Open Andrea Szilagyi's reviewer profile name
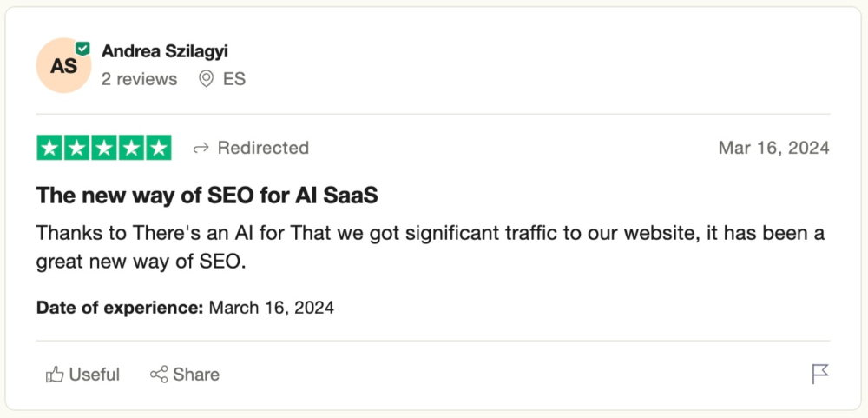Viewport: 868px width, 418px height. coord(165,51)
